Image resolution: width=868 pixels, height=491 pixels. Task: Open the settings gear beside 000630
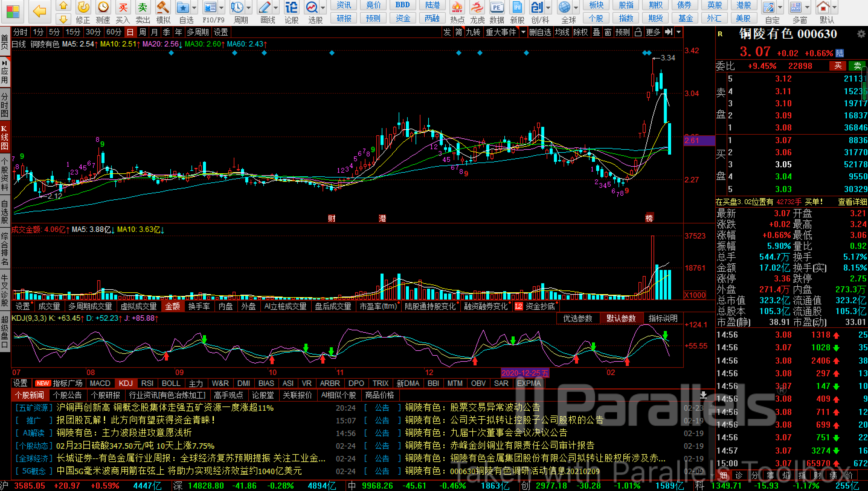click(x=861, y=34)
